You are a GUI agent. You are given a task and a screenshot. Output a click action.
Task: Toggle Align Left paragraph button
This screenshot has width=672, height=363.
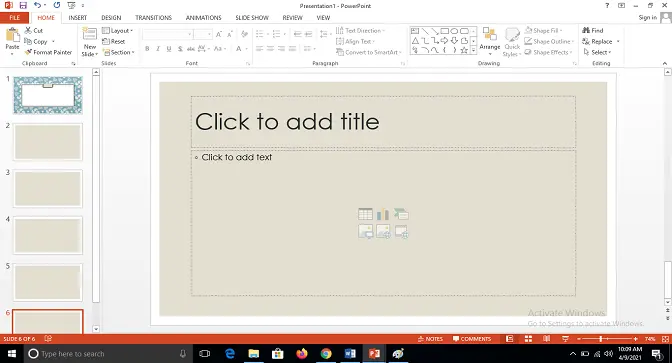click(x=260, y=48)
